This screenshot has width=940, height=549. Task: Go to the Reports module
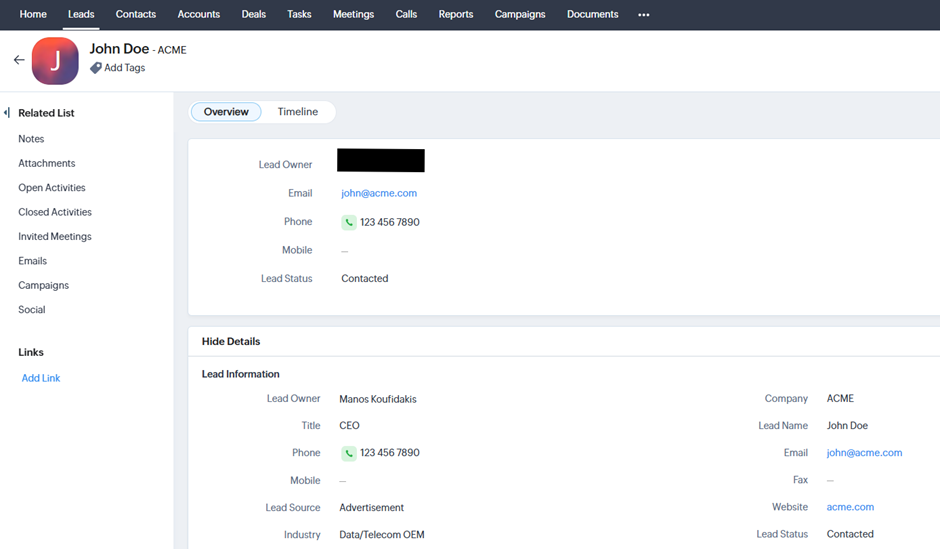coord(455,15)
